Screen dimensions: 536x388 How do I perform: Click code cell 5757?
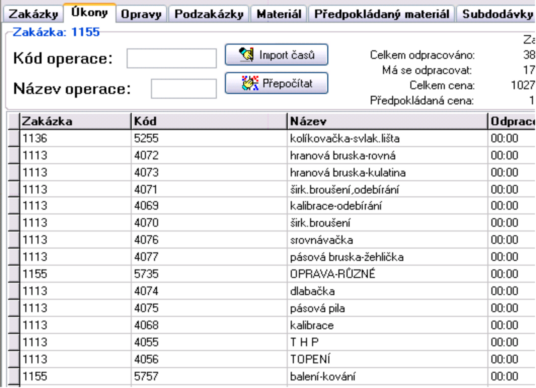click(x=209, y=377)
